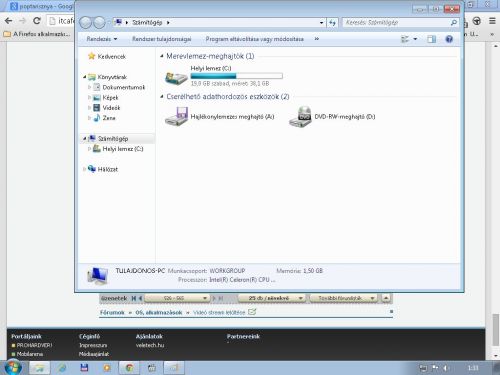Click the Mobilarena footer link
The height and width of the screenshot is (375, 500).
coord(30,354)
